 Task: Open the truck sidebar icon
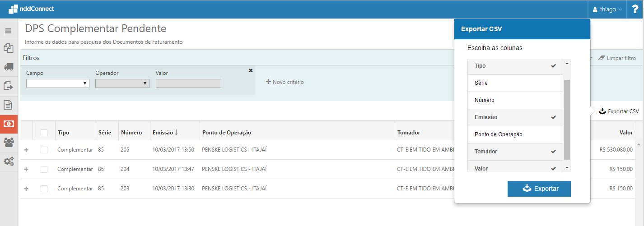coord(8,67)
